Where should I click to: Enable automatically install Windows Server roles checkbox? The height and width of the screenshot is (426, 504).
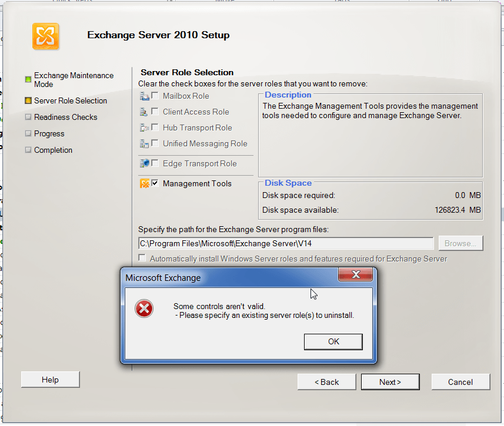coord(142,257)
